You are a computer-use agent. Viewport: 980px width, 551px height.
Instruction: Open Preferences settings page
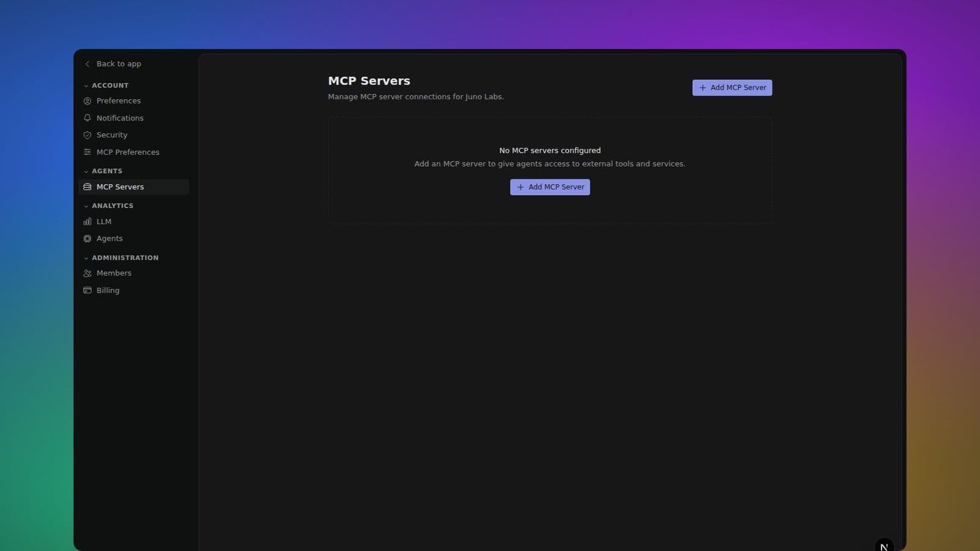tap(134, 101)
